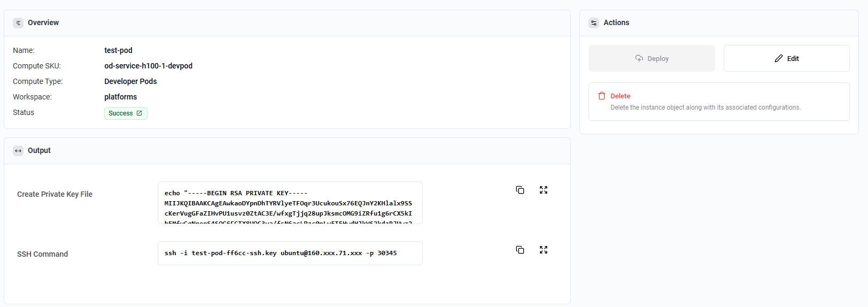Select the SKU od-service-h100-1-devpod
868x307 pixels.
point(148,66)
